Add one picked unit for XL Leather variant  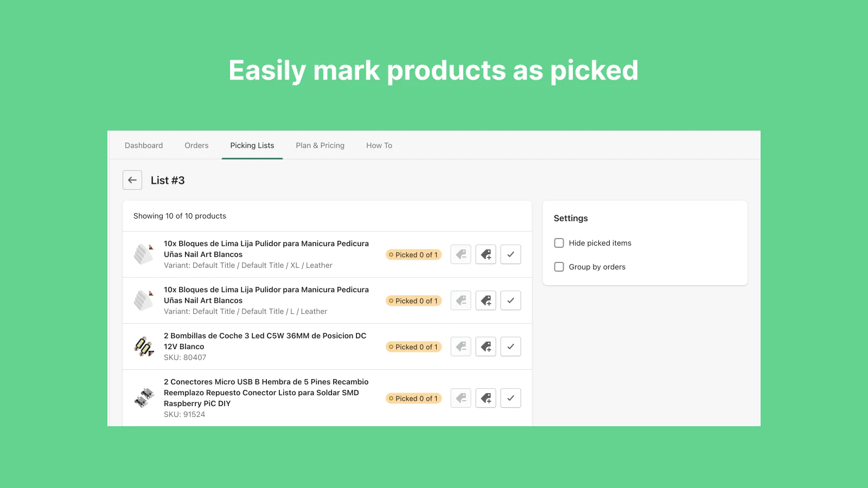click(x=486, y=254)
